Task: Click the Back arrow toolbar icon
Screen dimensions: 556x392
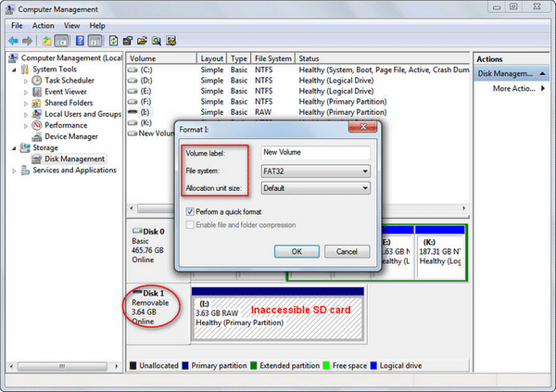Action: 14,41
